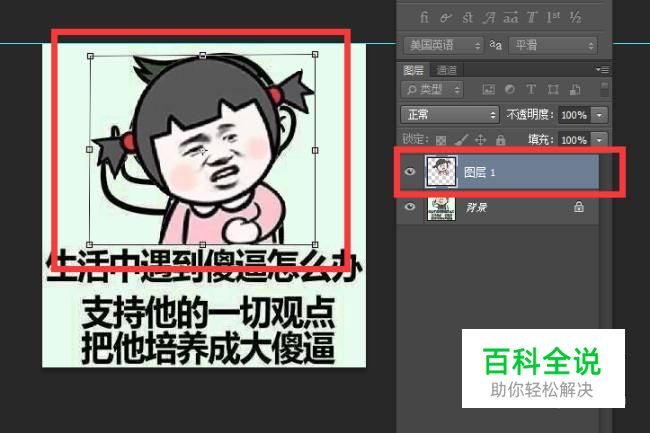Lock all padlock icon next to 锁定

[x=500, y=140]
